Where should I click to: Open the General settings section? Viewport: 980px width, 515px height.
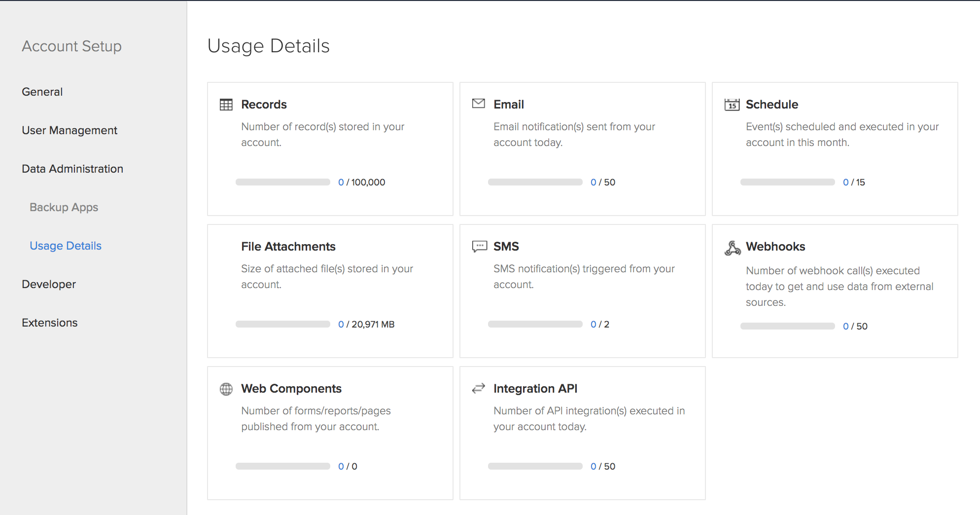[x=42, y=92]
